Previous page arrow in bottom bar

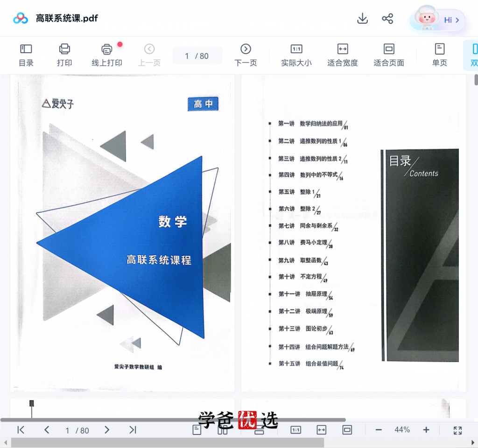tap(47, 430)
